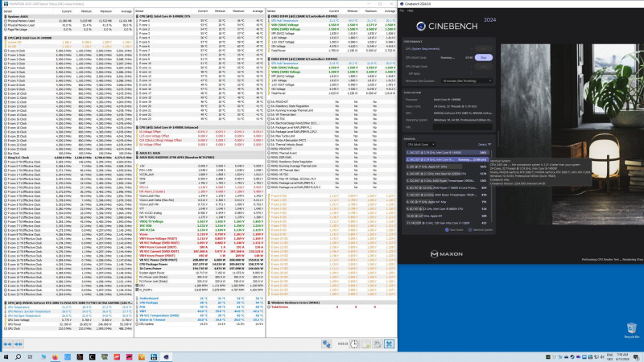The width and height of the screenshot is (644, 362).
Task: Open HWiNFO network remote monitoring icon
Action: click(x=327, y=344)
